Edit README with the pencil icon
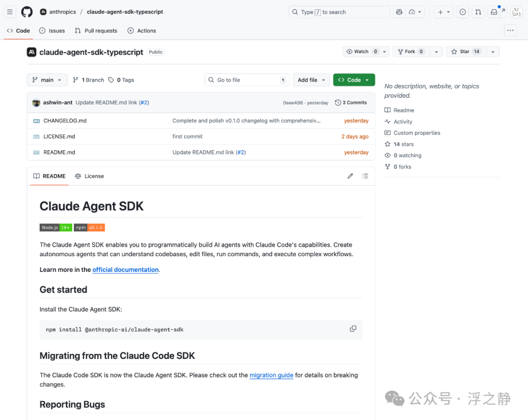Screen dimensions: 528x420 click(350, 176)
